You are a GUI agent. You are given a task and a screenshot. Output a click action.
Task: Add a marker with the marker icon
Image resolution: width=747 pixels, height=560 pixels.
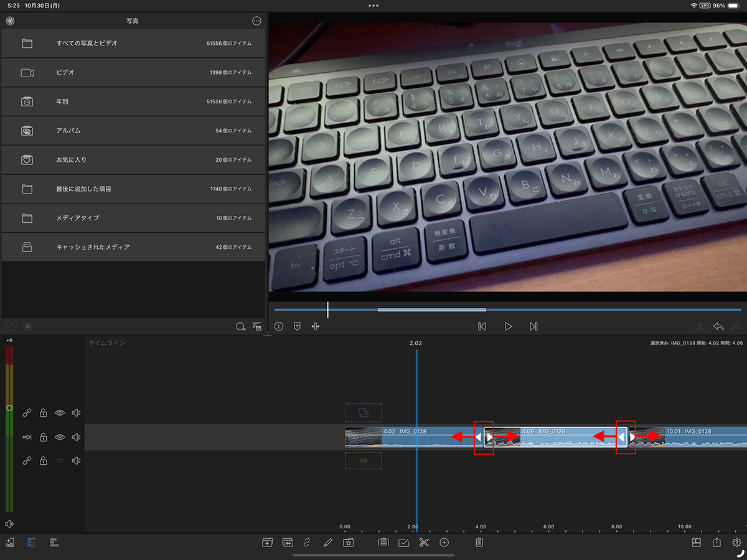(x=297, y=326)
